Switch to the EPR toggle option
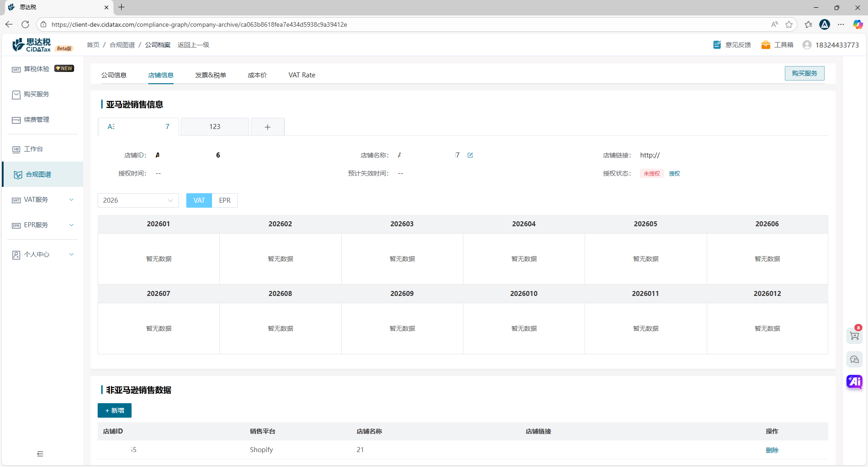The height and width of the screenshot is (467, 868). click(225, 200)
